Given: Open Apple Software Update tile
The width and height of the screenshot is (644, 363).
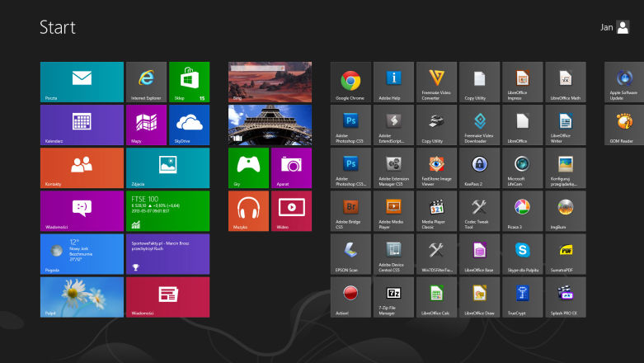Looking at the screenshot, I should [624, 82].
